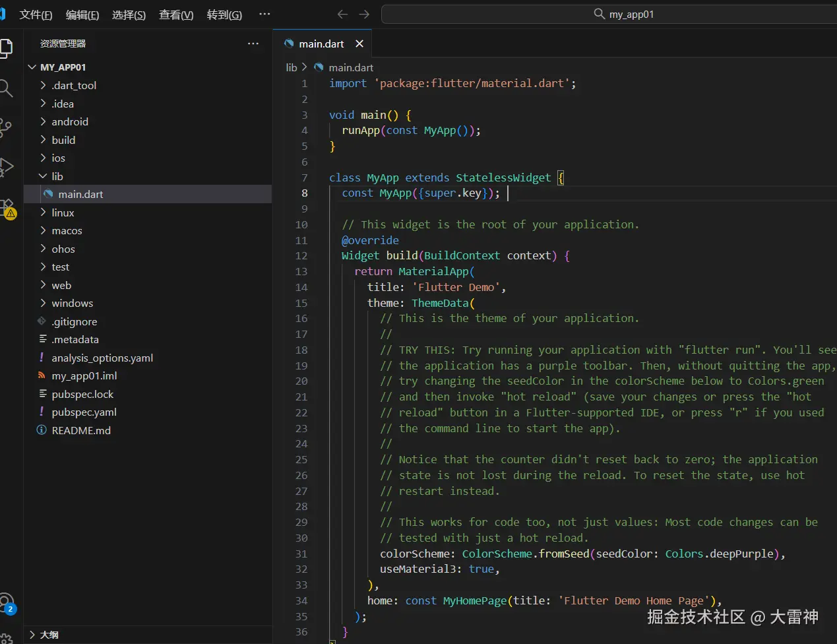Expand the android folder
837x644 pixels.
[x=70, y=122]
